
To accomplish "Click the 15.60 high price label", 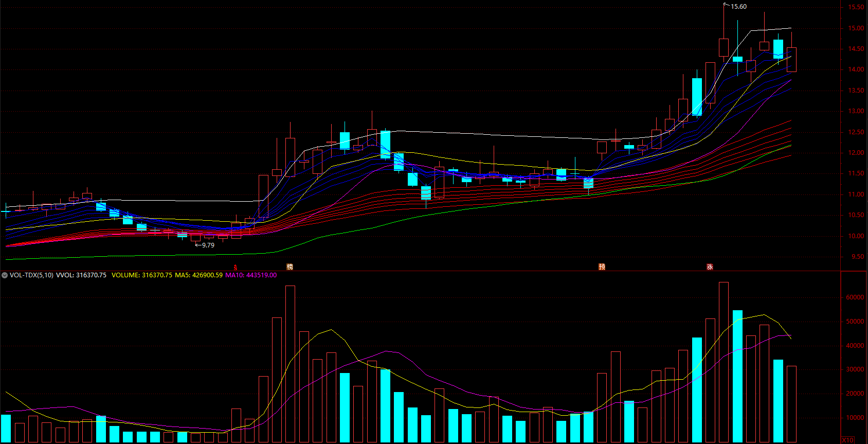I will (739, 7).
